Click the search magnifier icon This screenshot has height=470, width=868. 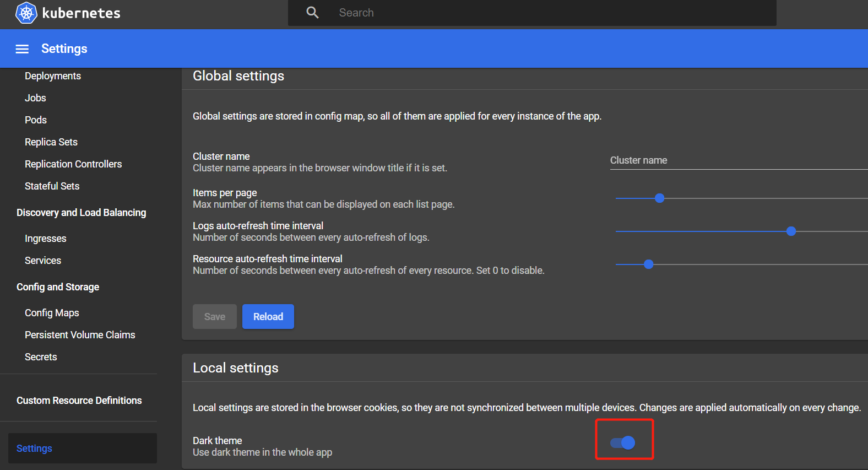pos(312,13)
